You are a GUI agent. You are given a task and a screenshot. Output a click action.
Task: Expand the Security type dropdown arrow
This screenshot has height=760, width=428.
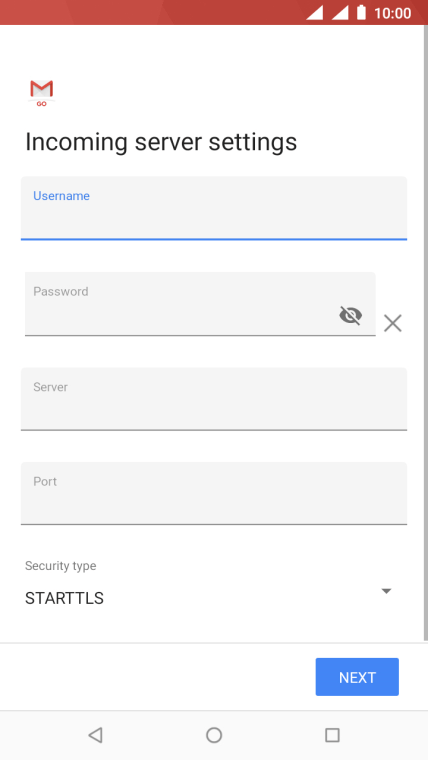coord(386,591)
